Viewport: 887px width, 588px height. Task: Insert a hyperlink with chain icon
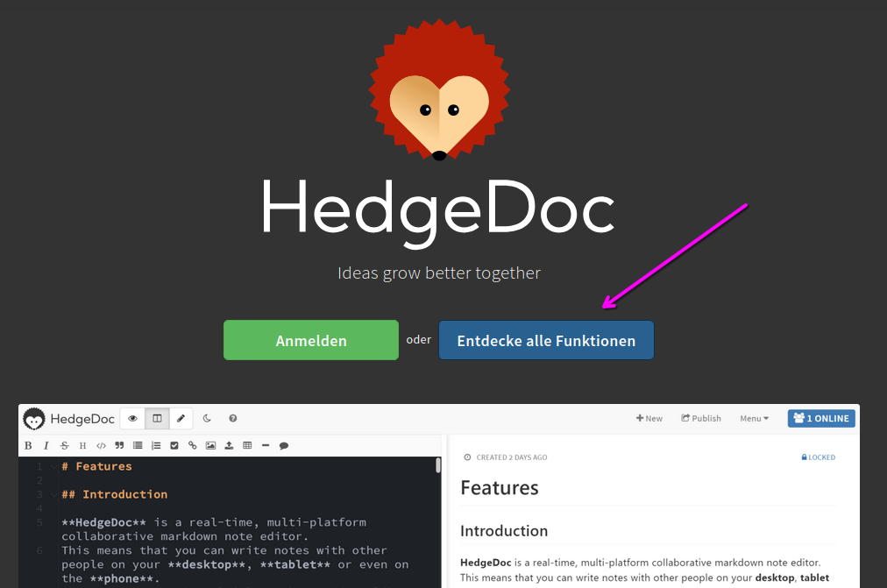(x=192, y=445)
